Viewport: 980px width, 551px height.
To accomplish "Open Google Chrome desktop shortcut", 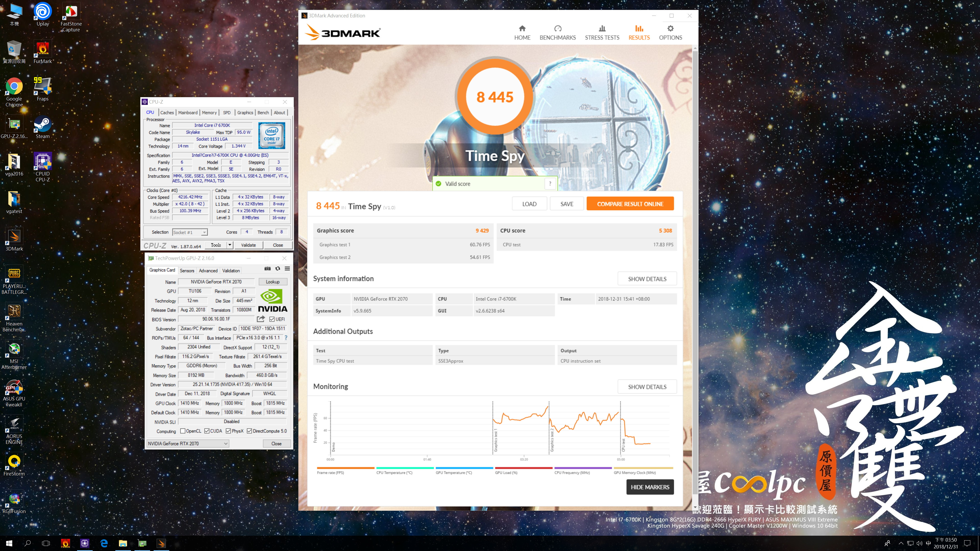I will [14, 92].
